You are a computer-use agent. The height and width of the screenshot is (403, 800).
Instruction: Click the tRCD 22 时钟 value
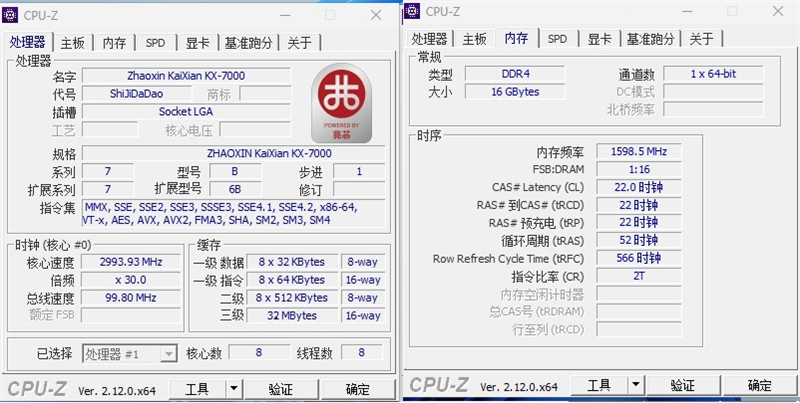[639, 205]
